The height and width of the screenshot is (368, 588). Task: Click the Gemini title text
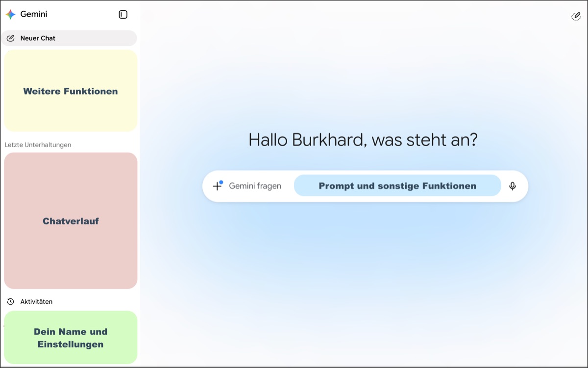coord(34,14)
